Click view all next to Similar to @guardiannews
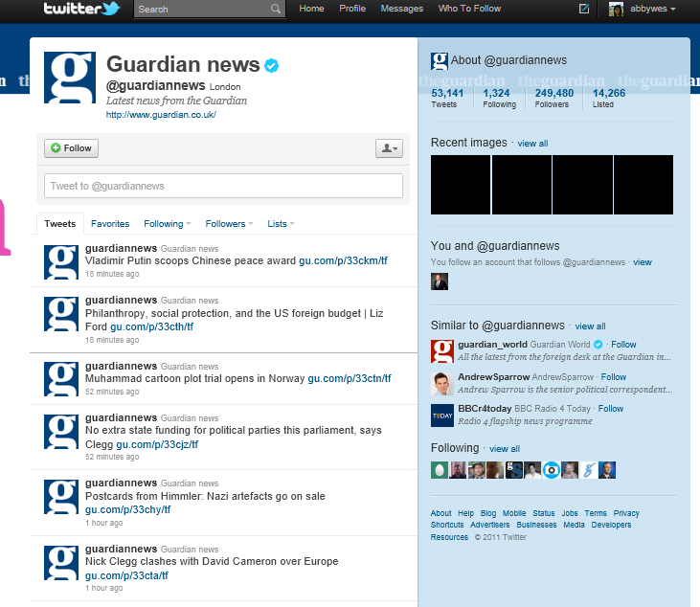 [x=590, y=326]
